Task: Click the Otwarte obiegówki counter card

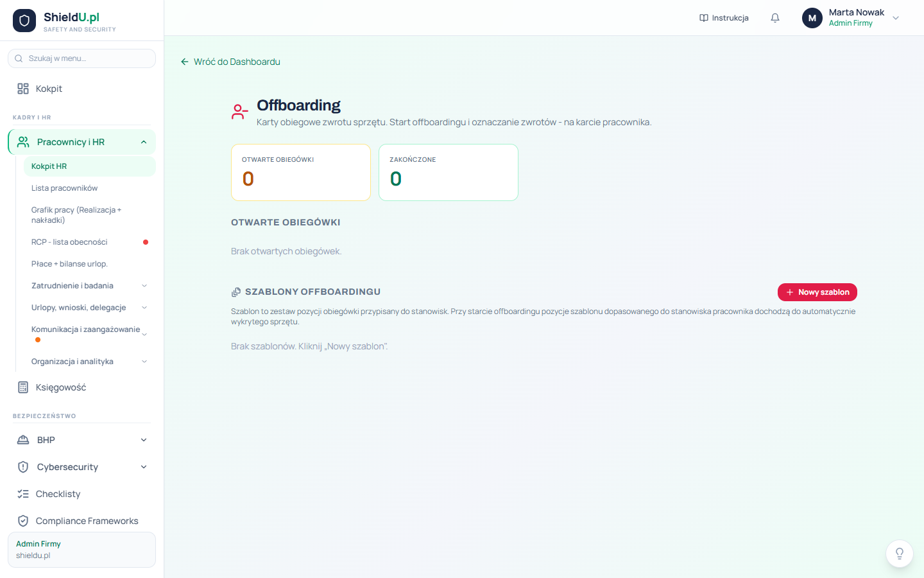Action: (x=301, y=172)
